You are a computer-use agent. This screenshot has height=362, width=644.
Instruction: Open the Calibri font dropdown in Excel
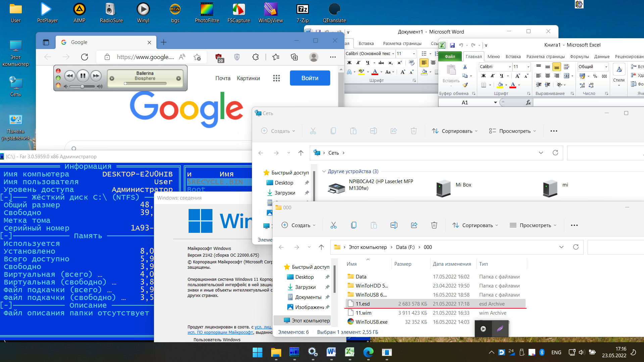tap(509, 67)
